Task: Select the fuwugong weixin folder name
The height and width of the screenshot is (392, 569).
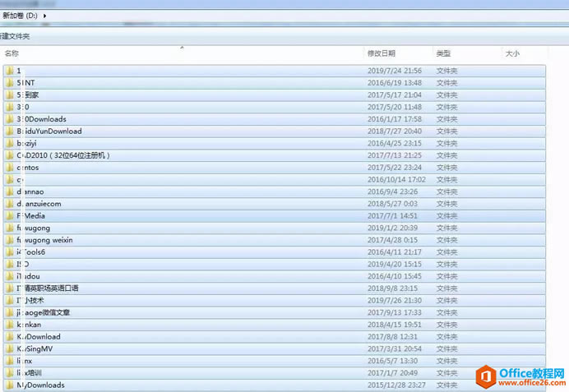Action: (x=44, y=240)
